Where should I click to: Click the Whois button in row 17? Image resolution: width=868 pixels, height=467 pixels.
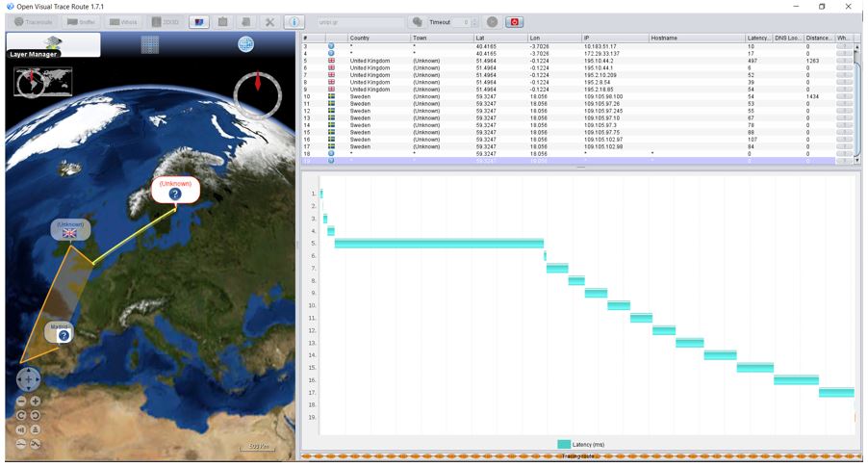coord(844,146)
